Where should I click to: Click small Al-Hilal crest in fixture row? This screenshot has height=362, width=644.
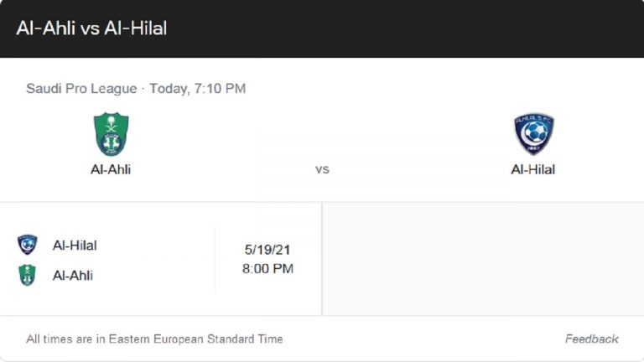[28, 245]
